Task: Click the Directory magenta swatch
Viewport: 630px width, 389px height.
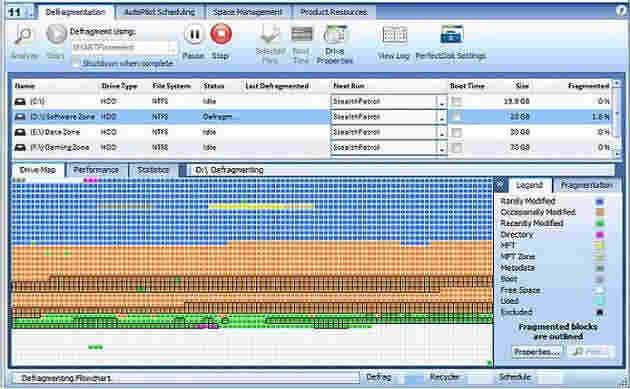Action: (x=599, y=235)
